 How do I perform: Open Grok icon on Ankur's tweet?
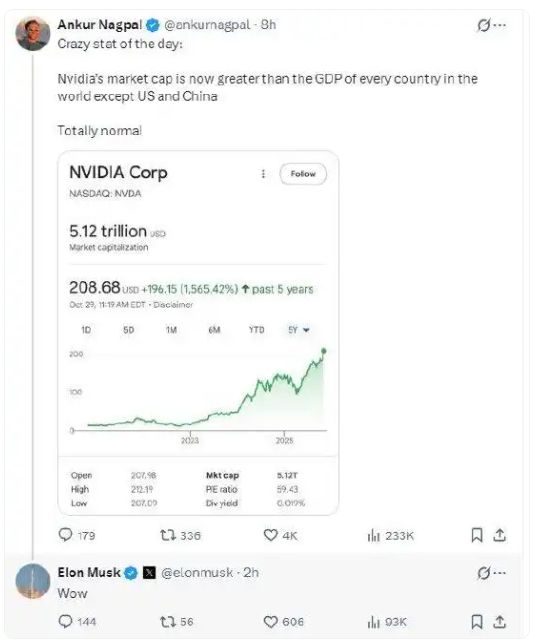pos(483,25)
